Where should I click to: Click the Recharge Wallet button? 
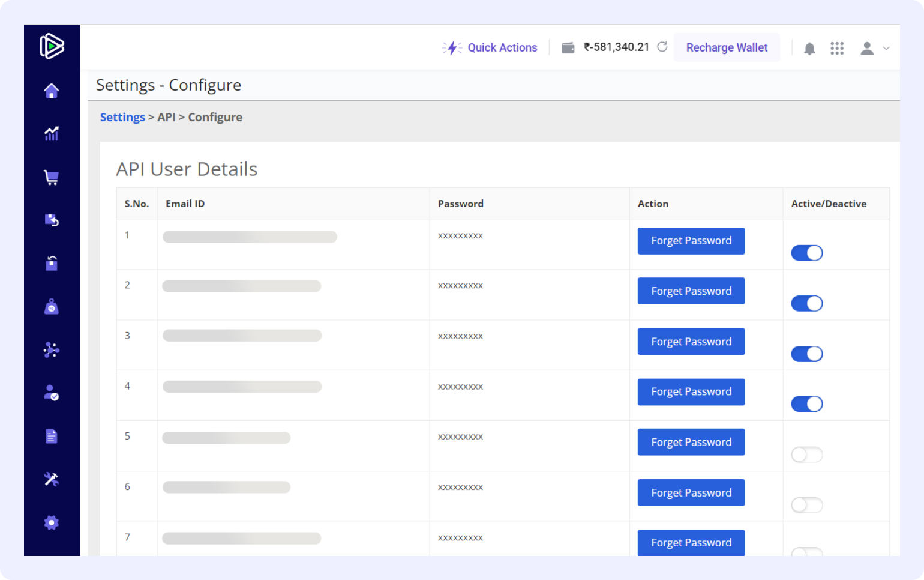point(727,47)
